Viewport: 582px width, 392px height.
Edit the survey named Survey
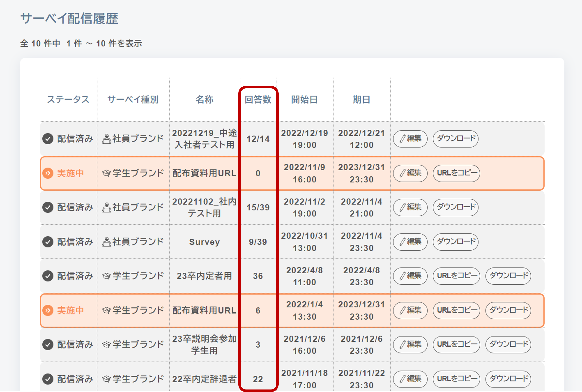click(410, 242)
